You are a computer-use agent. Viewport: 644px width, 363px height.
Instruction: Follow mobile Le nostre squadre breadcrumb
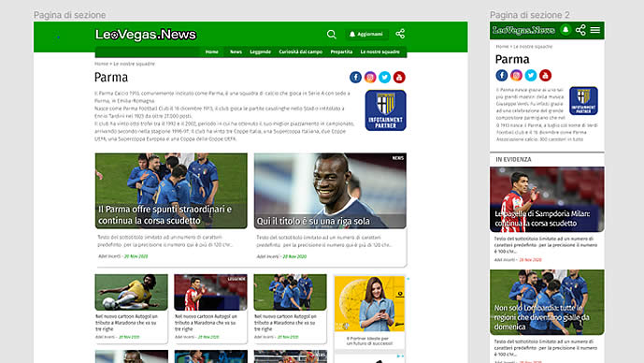[x=533, y=47]
